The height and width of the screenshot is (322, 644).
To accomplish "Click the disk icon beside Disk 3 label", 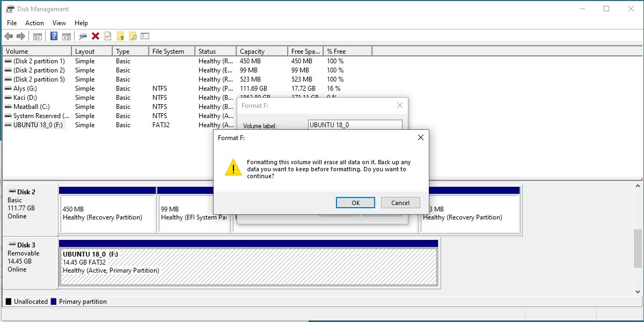I will tap(12, 245).
